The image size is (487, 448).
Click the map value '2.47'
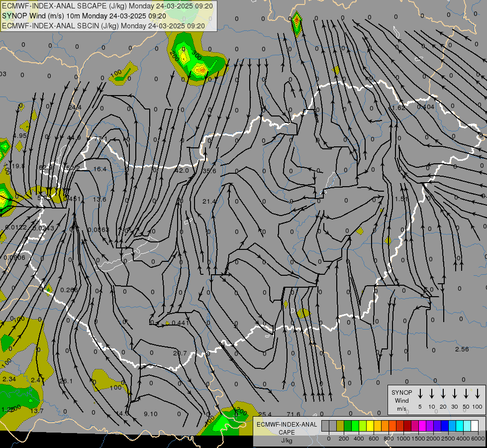coord(38,380)
